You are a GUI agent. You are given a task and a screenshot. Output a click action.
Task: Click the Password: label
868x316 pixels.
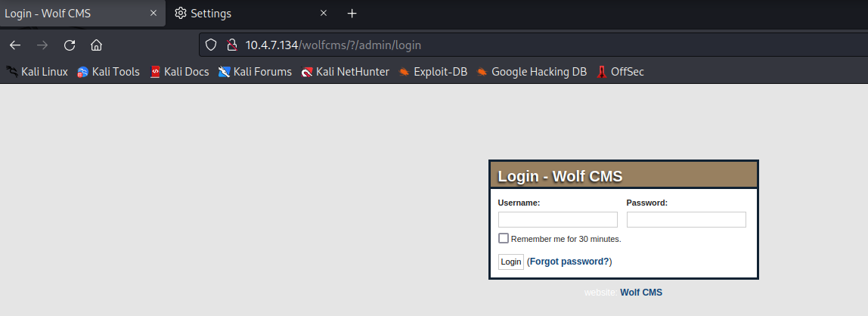point(647,203)
